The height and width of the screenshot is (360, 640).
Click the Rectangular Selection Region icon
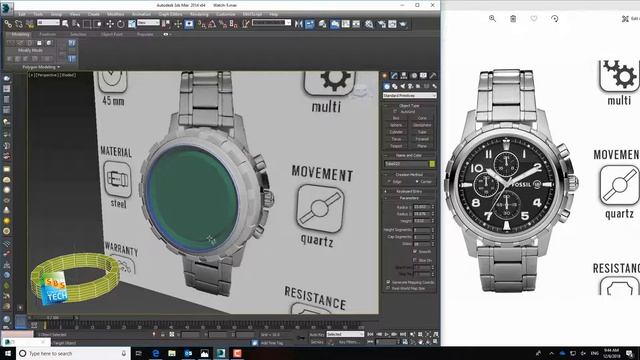click(x=87, y=24)
